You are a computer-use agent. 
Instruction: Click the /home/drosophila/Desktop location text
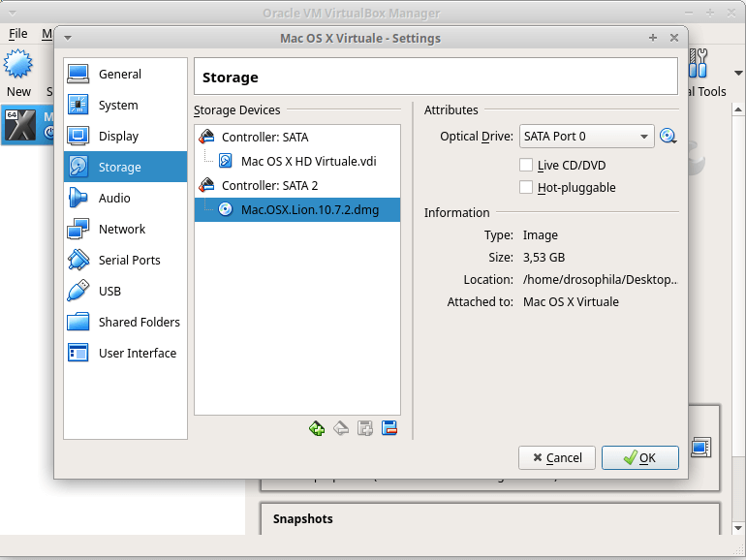pos(600,279)
